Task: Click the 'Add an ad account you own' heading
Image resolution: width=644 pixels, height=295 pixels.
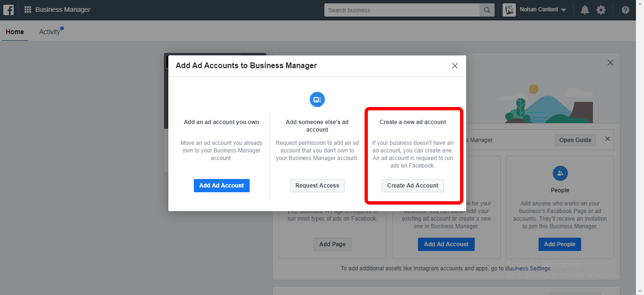Action: (x=221, y=122)
